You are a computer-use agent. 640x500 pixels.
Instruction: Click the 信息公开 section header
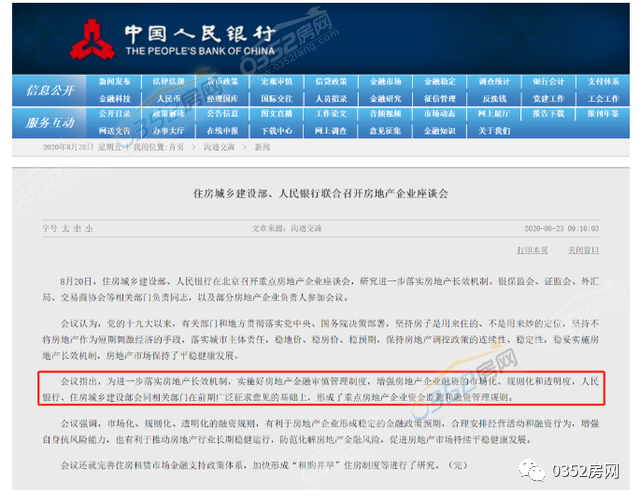tap(50, 89)
